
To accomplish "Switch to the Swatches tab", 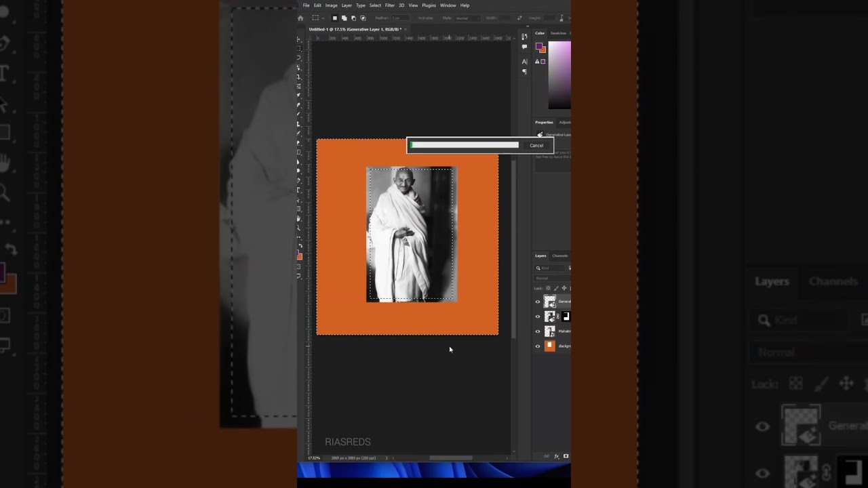I will coord(558,33).
